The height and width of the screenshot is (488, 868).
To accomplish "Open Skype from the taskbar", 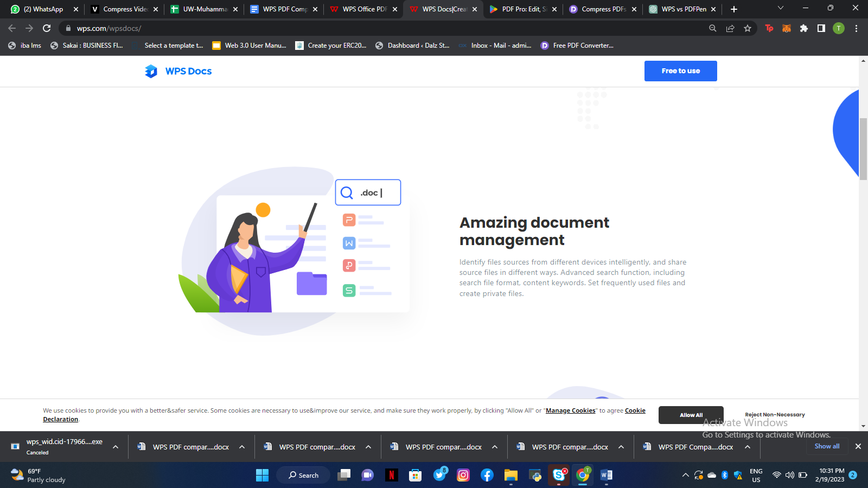I will [559, 475].
